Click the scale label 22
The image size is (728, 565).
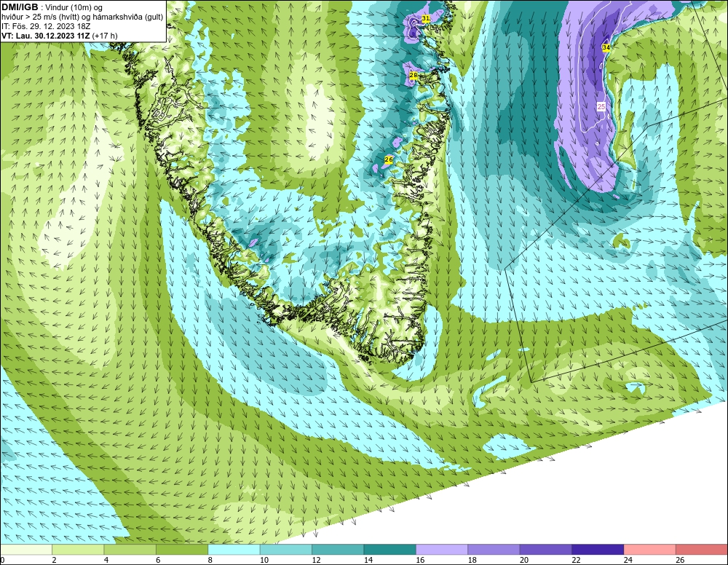pos(576,560)
